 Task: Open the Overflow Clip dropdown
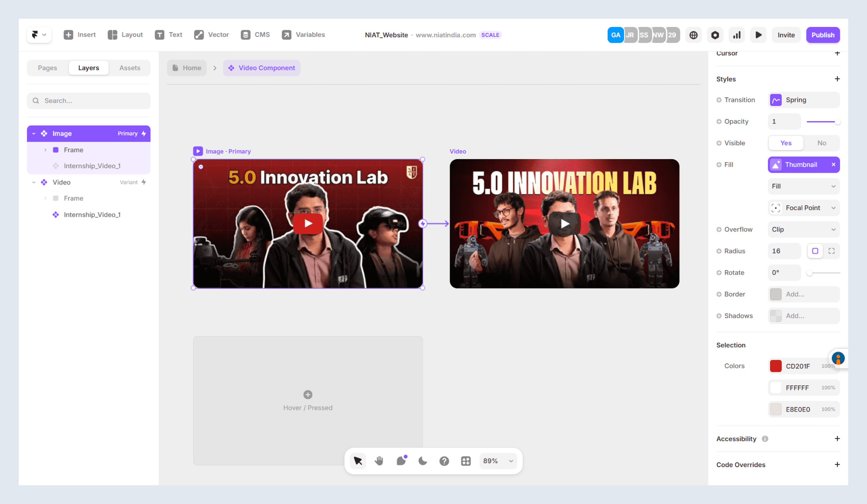coord(803,229)
